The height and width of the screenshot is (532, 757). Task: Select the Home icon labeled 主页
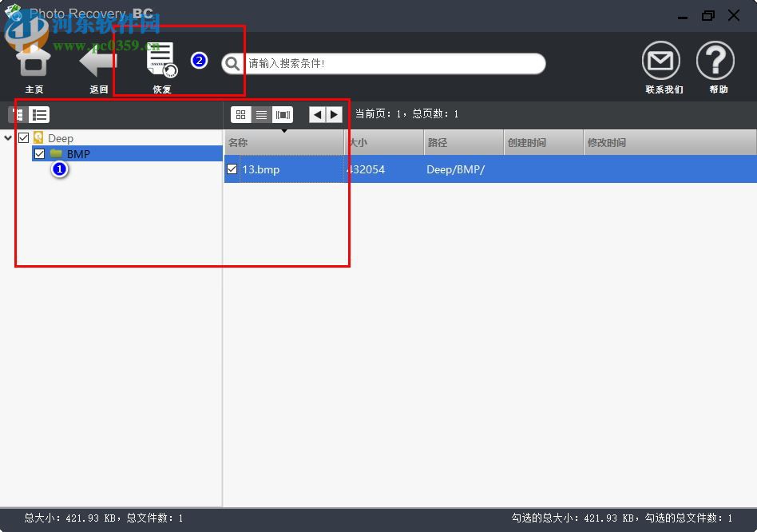pyautogui.click(x=34, y=64)
